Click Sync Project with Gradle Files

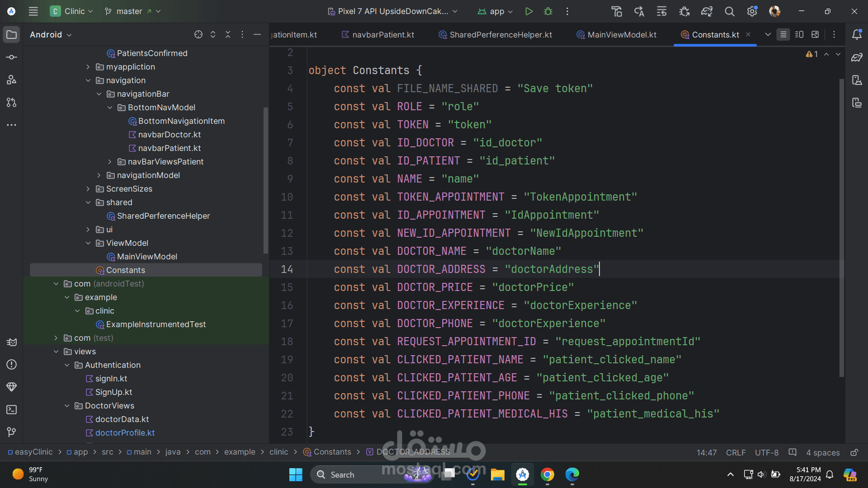coord(707,11)
